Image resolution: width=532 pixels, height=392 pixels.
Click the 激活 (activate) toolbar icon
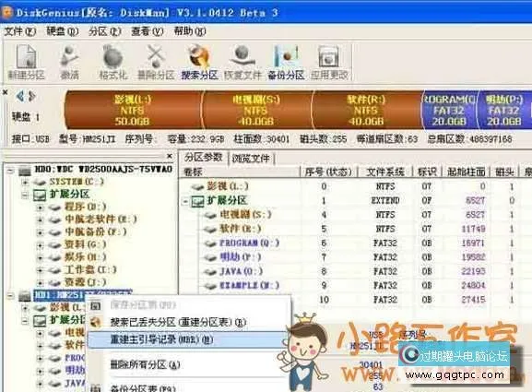click(x=69, y=62)
